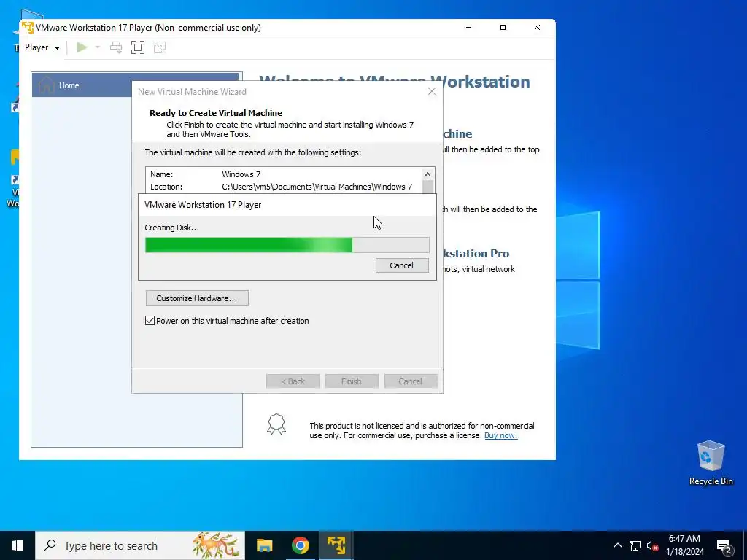Click Send Ctrl+Alt+Del toolbar icon
Viewport: 747px width, 560px height.
pyautogui.click(x=116, y=47)
